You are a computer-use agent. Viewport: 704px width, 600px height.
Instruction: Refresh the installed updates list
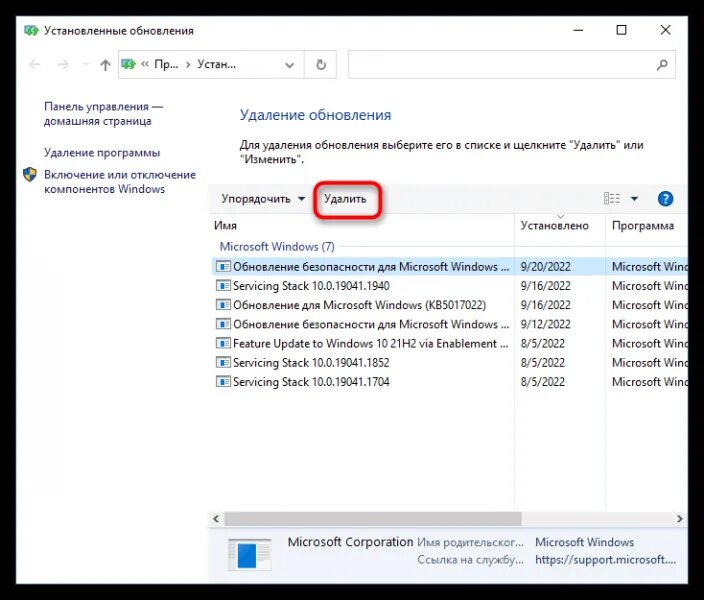(x=321, y=65)
